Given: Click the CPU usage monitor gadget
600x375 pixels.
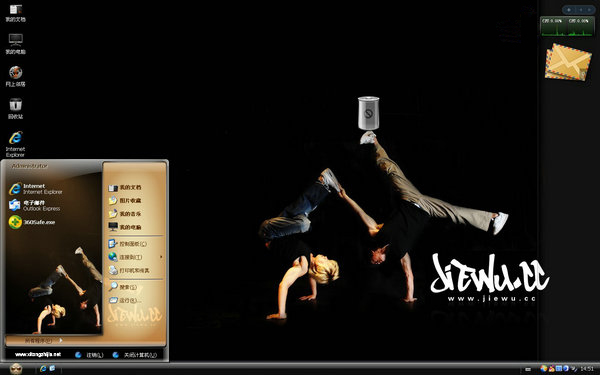Looking at the screenshot, I should (x=567, y=26).
